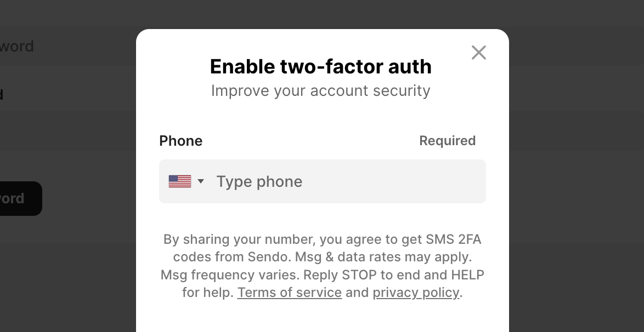Click SMS 2FA in the disclaimer text
This screenshot has width=644, height=332.
click(454, 239)
